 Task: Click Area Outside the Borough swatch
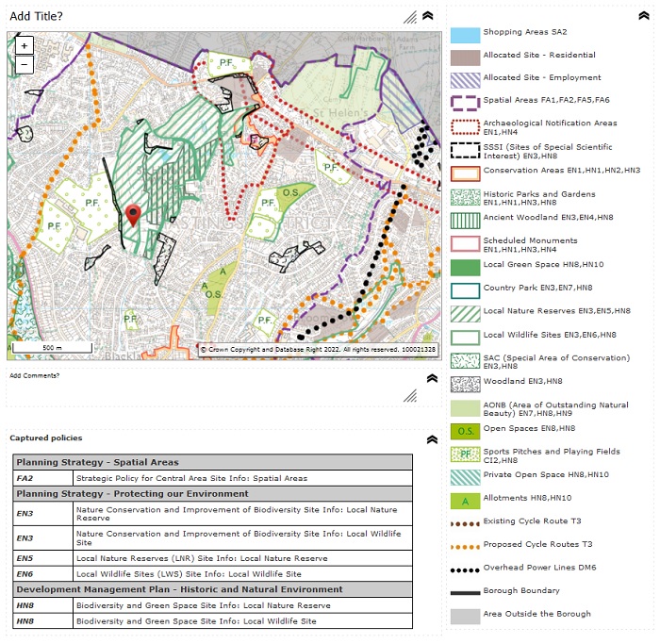(x=465, y=617)
